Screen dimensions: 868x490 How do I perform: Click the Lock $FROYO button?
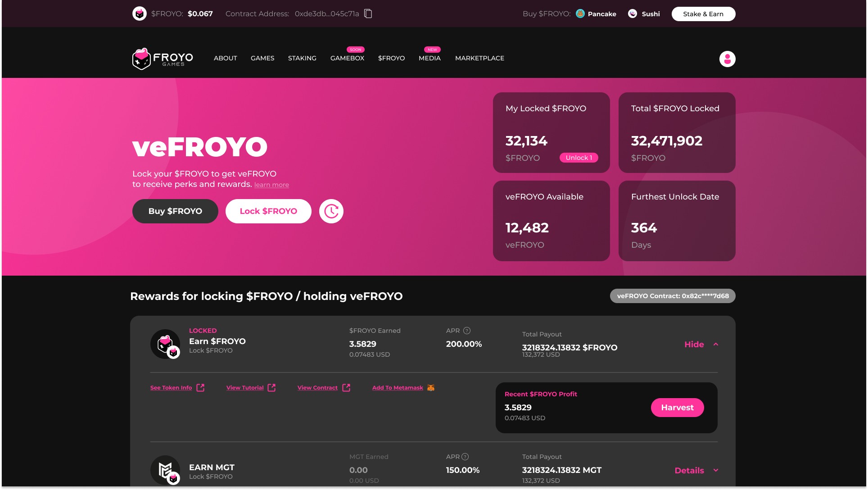click(268, 211)
